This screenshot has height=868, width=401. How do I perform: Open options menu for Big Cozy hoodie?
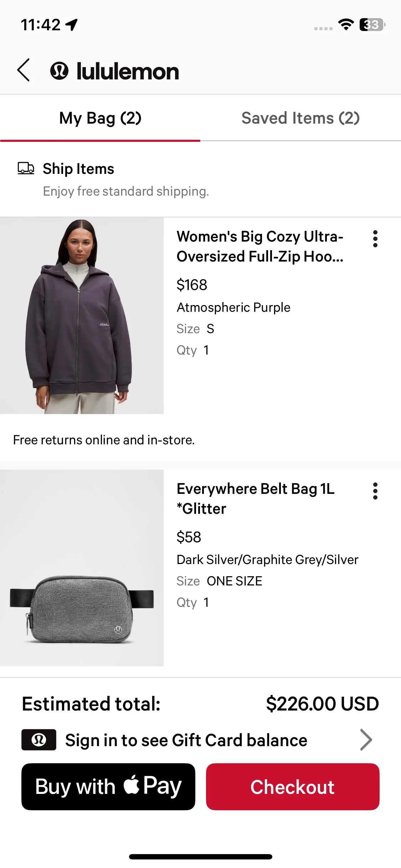pos(375,239)
